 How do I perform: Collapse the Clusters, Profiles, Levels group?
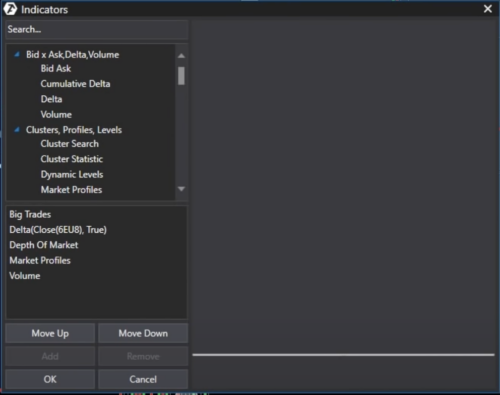(17, 130)
